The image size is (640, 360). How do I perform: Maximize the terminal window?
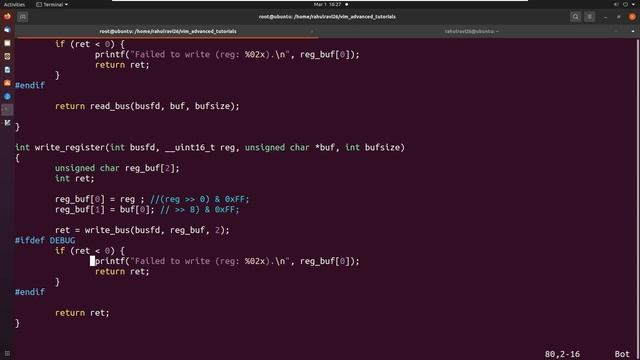[x=619, y=17]
